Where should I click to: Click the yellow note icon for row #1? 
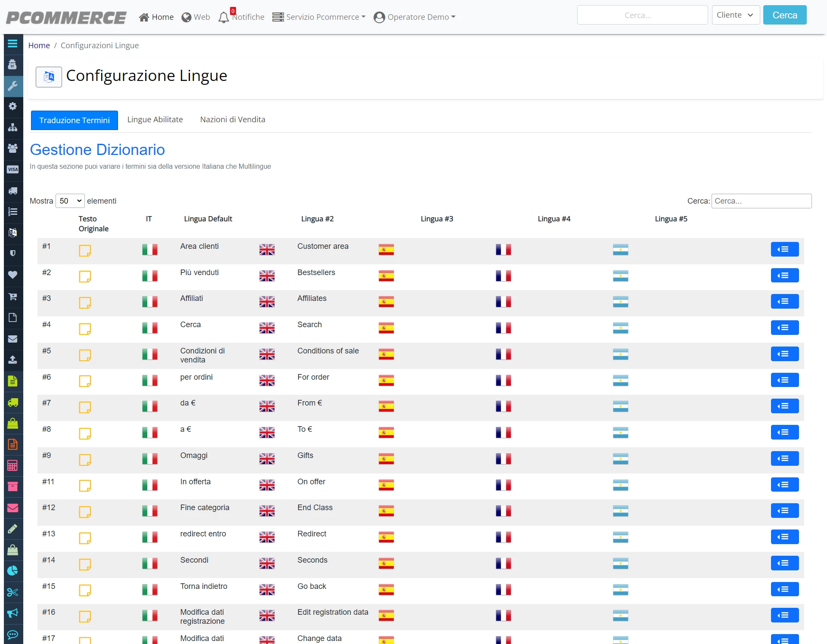pos(85,251)
